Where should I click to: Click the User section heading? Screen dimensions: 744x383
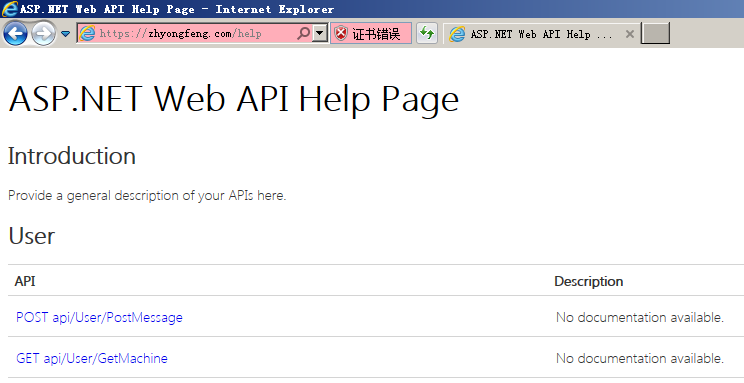pos(31,236)
